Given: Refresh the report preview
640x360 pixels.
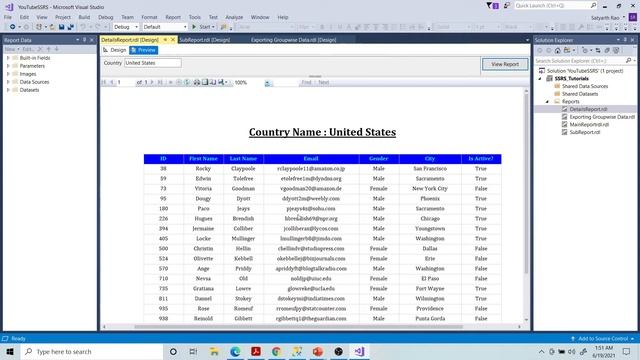Looking at the screenshot, I should click(x=187, y=82).
